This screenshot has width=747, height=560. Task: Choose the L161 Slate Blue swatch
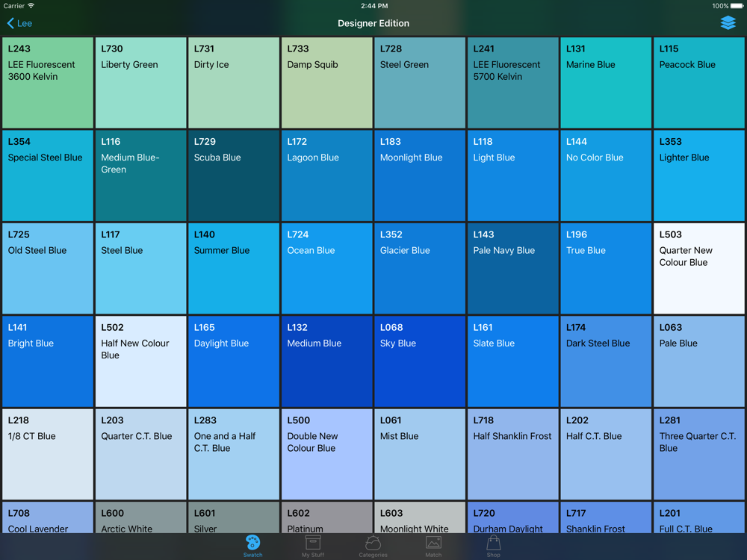pyautogui.click(x=512, y=361)
